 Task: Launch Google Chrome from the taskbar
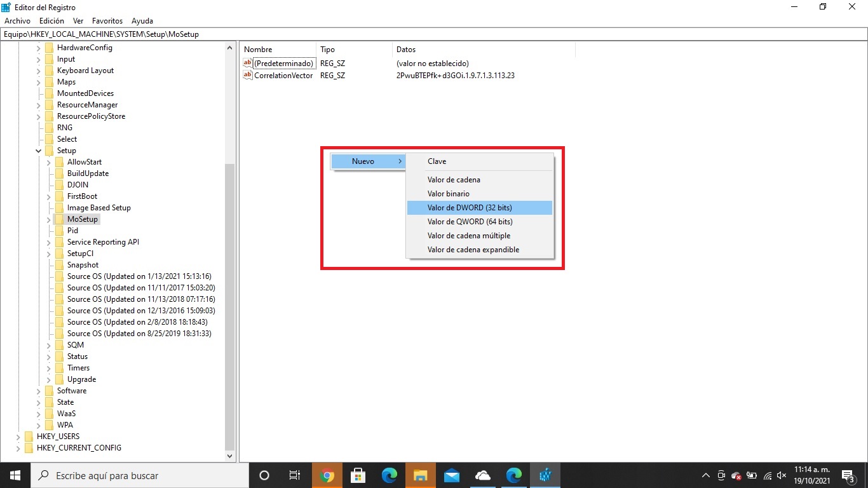tap(327, 475)
